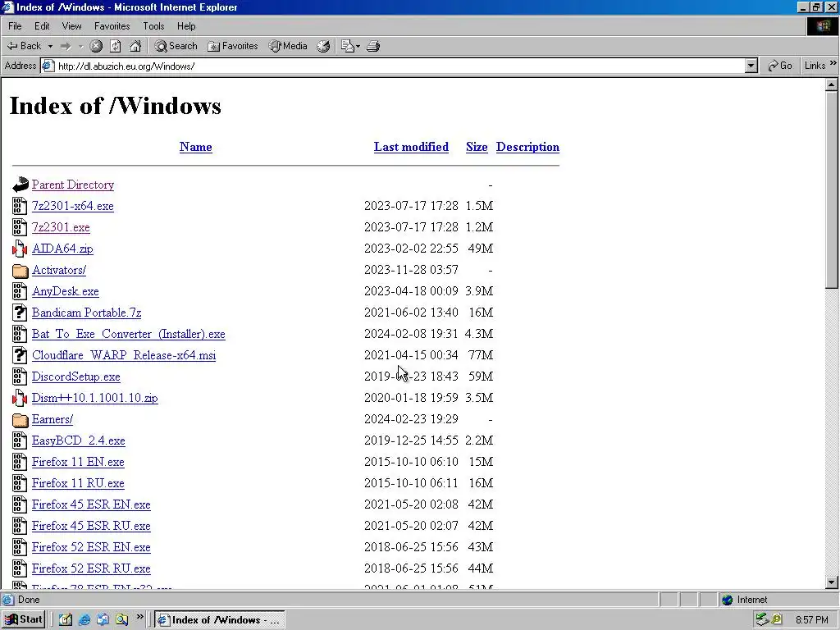Click unknown-file icon beside Bandicam Portable.7z

pos(20,313)
